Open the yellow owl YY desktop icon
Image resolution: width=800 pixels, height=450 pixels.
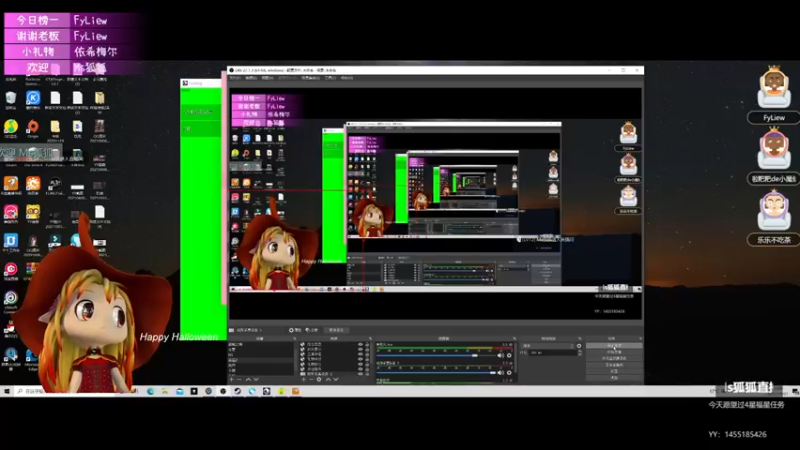click(x=33, y=211)
